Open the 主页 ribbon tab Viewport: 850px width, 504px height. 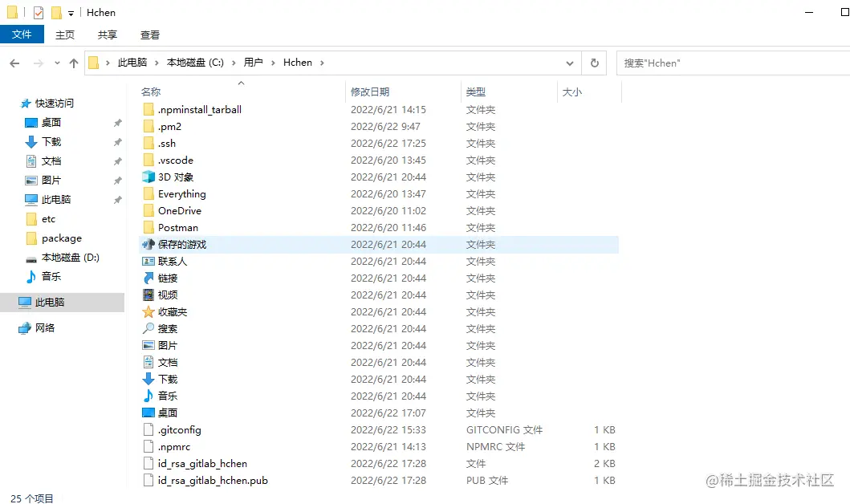pos(65,35)
